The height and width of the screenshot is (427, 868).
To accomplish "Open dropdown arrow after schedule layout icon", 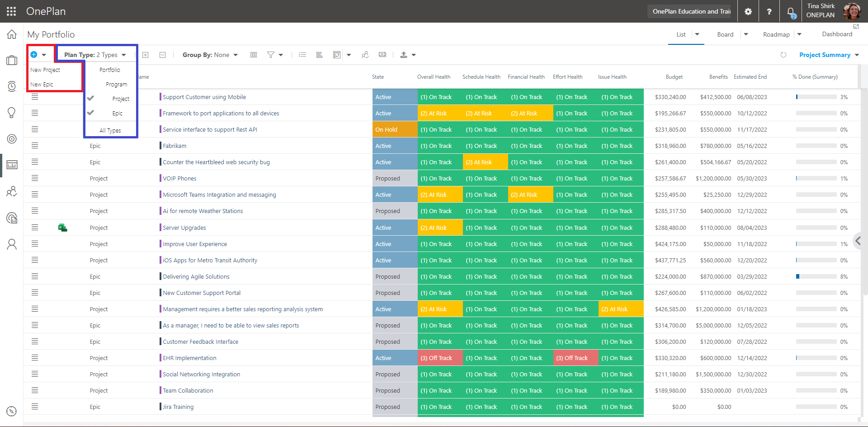I will (349, 55).
